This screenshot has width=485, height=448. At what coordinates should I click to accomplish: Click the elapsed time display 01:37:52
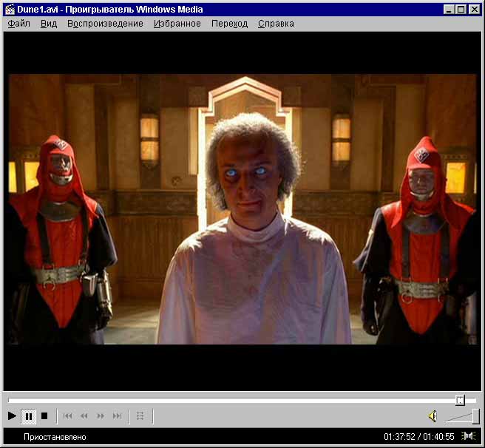click(399, 437)
